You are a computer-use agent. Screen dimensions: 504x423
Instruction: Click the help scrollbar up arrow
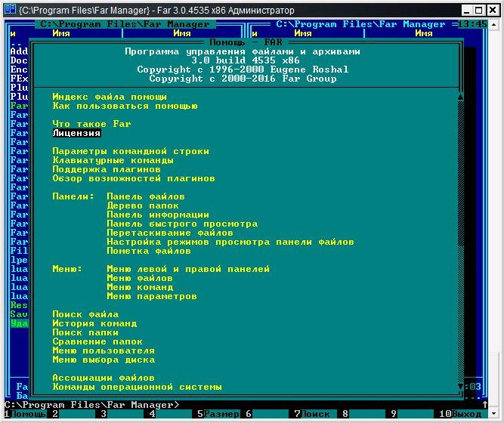460,97
